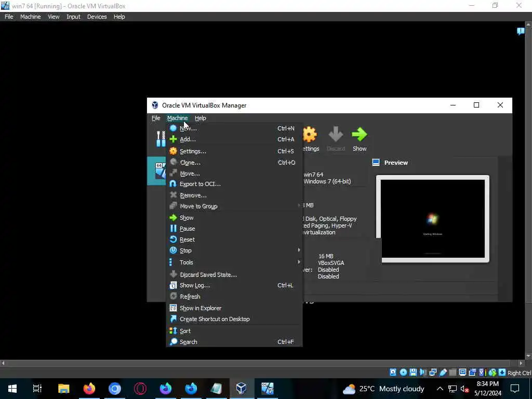The image size is (532, 399).
Task: Show hidden system tray icons chevron
Action: click(440, 389)
